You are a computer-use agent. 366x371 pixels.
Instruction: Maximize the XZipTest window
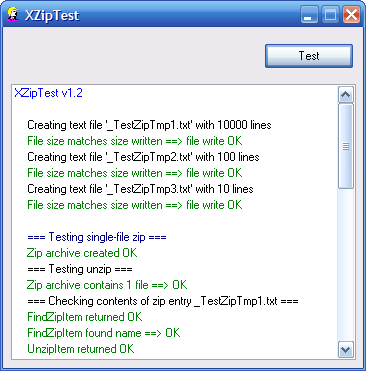[x=330, y=15]
